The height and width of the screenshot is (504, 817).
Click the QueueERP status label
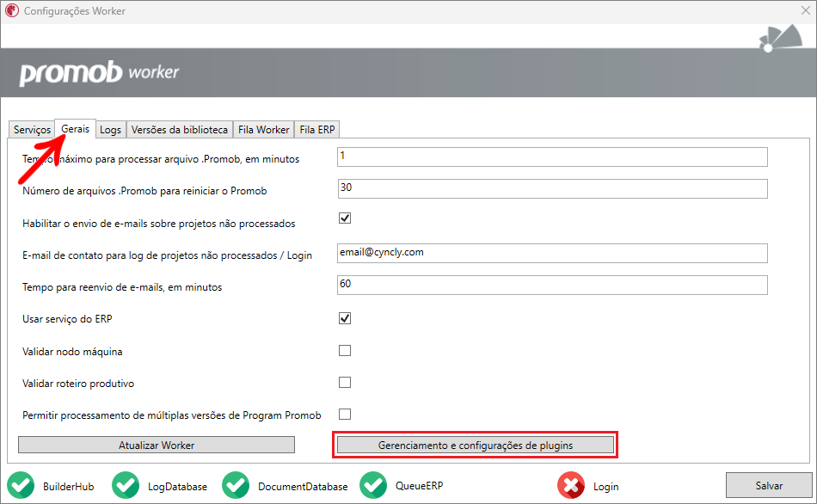[x=419, y=485]
